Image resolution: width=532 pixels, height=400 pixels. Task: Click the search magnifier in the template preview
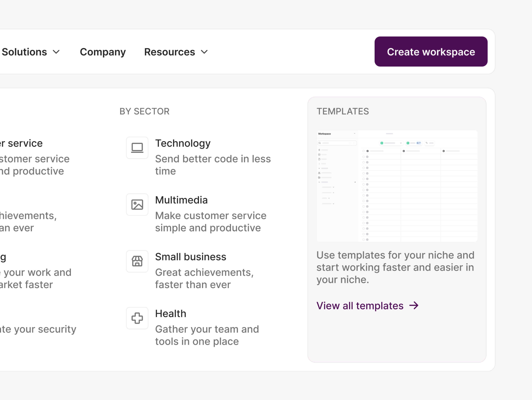click(x=320, y=143)
